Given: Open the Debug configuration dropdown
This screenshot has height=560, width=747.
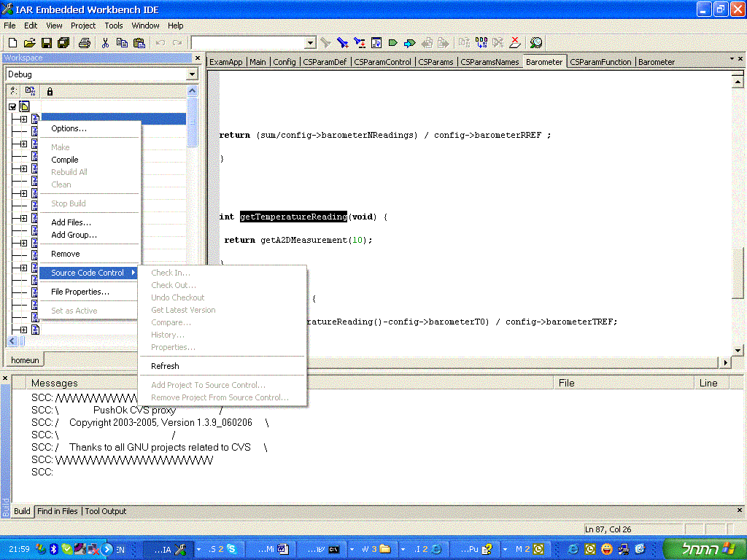Looking at the screenshot, I should click(x=192, y=74).
